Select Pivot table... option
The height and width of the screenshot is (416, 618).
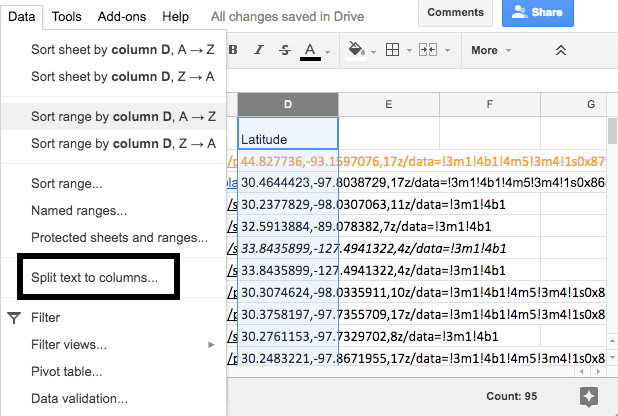click(x=114, y=371)
